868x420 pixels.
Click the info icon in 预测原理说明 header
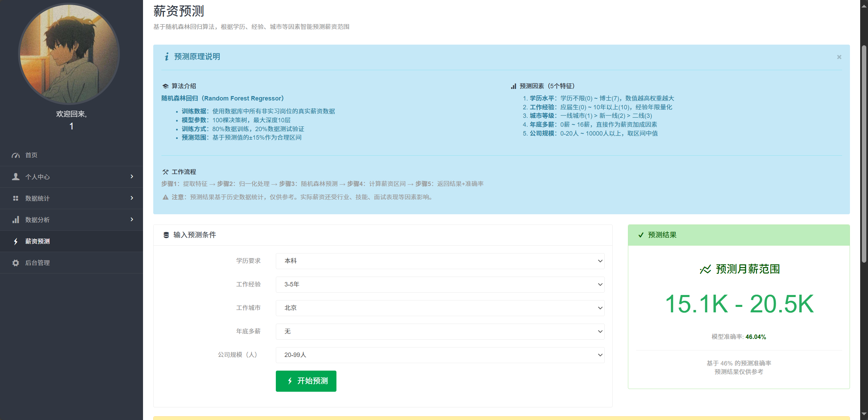[167, 57]
